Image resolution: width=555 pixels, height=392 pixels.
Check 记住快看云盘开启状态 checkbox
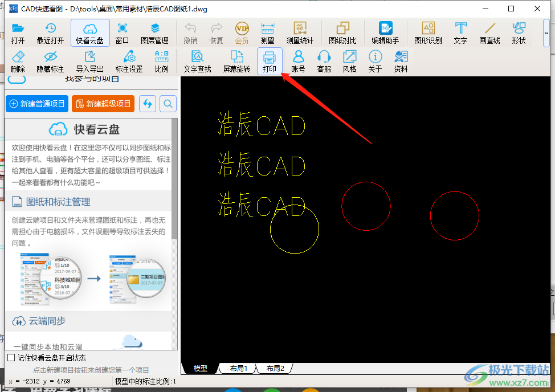pyautogui.click(x=11, y=358)
